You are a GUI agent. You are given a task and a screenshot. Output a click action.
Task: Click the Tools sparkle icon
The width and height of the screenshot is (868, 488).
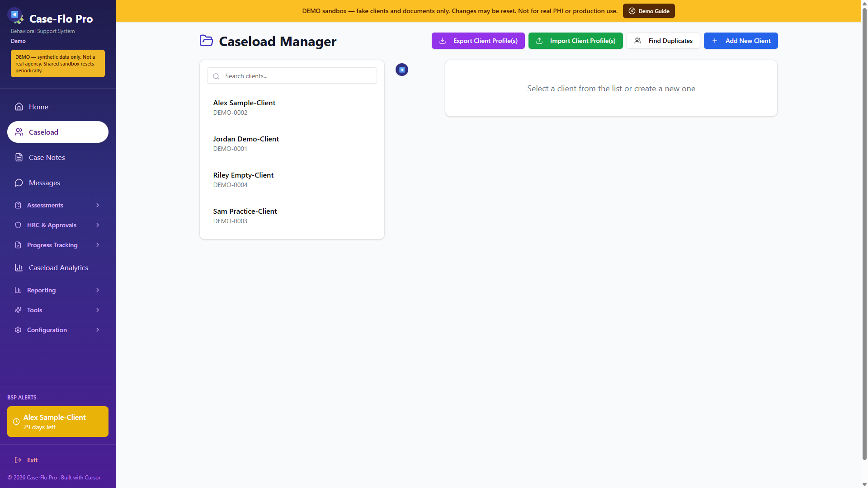[18, 310]
